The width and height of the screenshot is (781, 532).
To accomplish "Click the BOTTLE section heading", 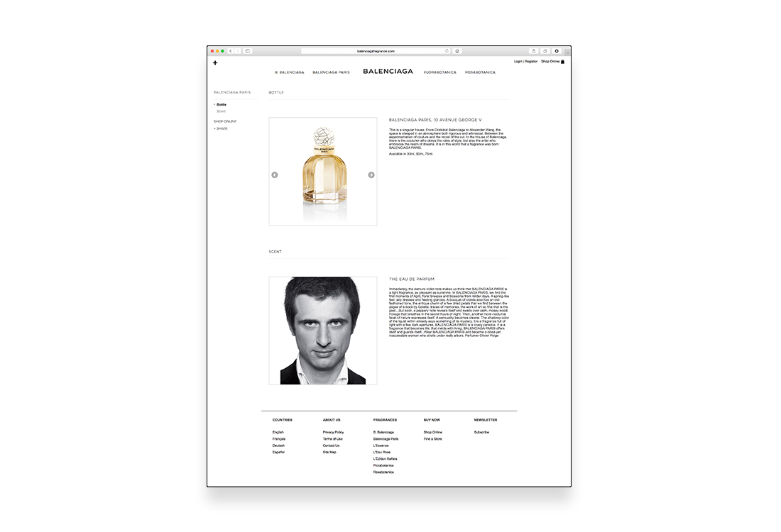I will [x=276, y=92].
